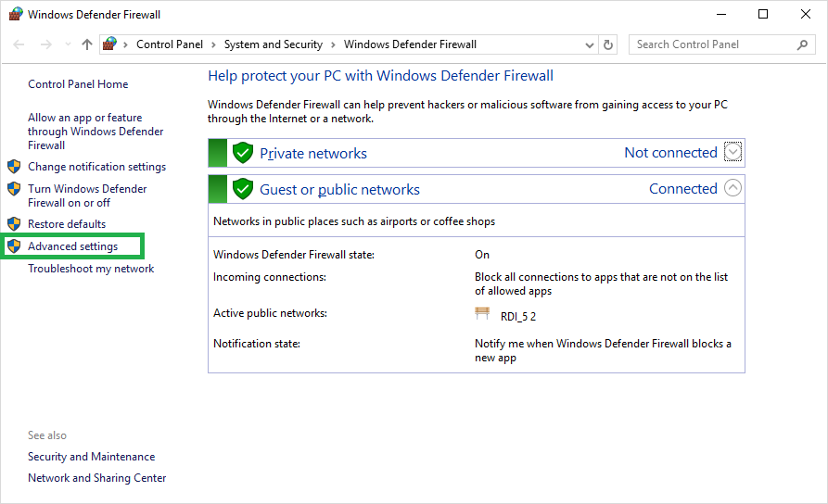Click the RDI_5 2 network name

pyautogui.click(x=518, y=317)
